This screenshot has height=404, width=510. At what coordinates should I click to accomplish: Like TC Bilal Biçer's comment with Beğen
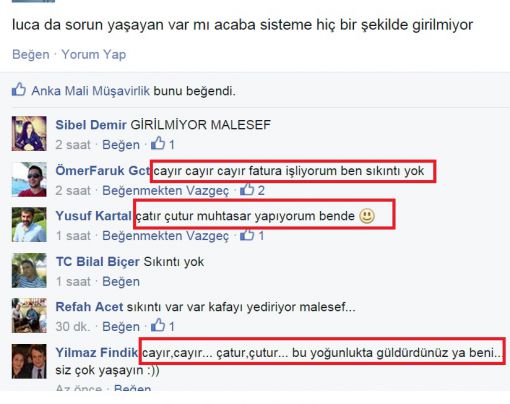121,282
